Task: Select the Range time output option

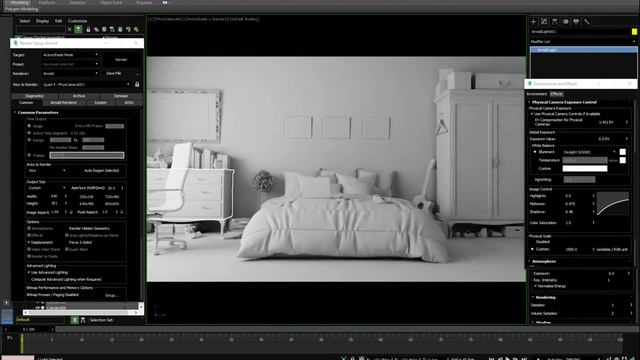Action: click(29, 140)
